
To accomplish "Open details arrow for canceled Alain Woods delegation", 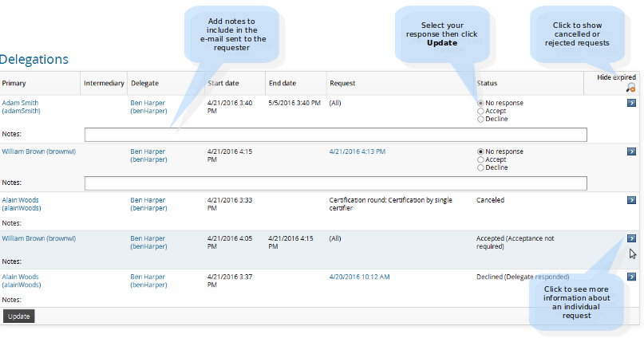I will pos(631,200).
